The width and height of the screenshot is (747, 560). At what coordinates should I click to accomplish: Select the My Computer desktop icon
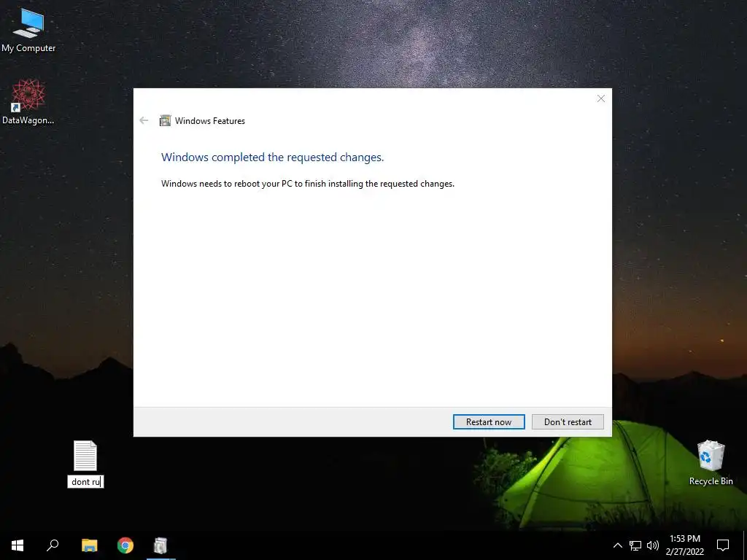click(28, 31)
